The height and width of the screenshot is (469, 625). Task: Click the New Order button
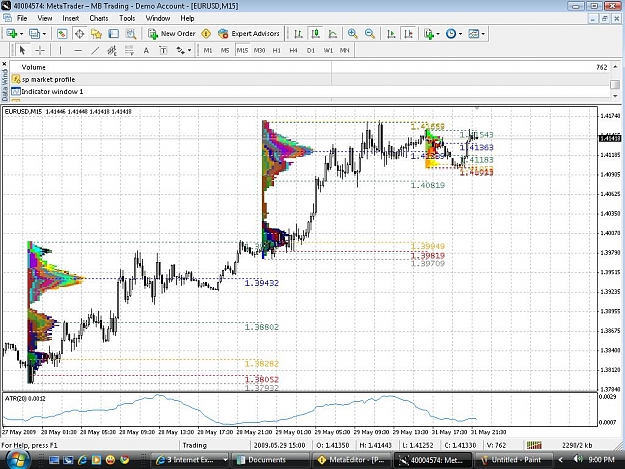pos(171,34)
